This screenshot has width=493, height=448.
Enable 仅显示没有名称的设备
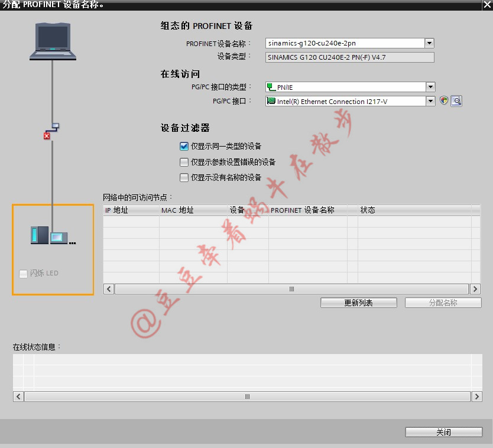184,177
